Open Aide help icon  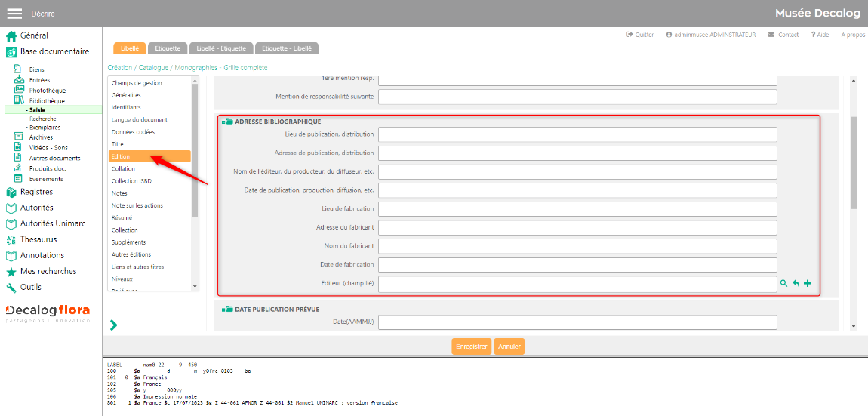point(813,35)
